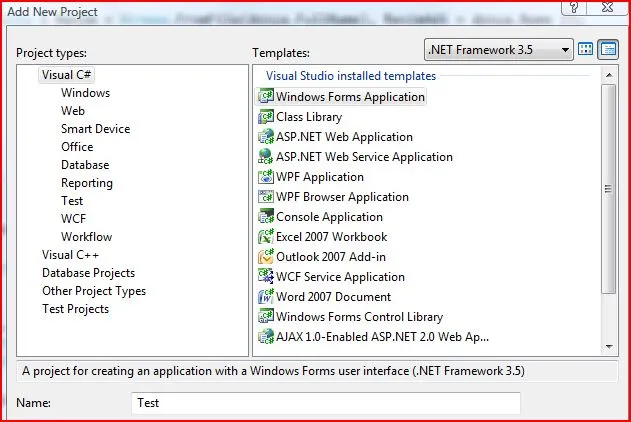Choose WCF Service Application text
The height and width of the screenshot is (422, 631).
(340, 277)
